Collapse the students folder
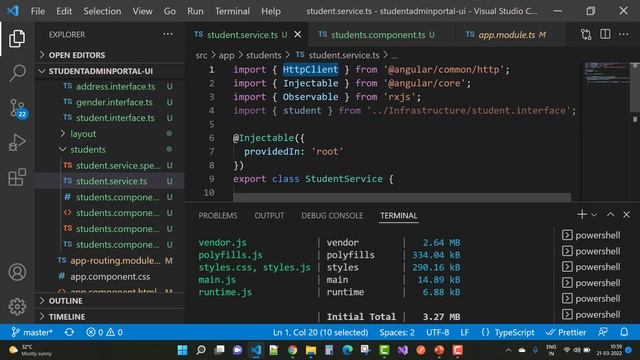The height and width of the screenshot is (360, 640). click(88, 149)
